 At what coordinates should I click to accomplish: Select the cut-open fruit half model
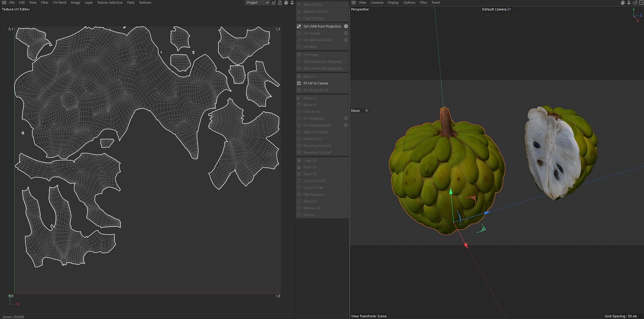pos(560,152)
